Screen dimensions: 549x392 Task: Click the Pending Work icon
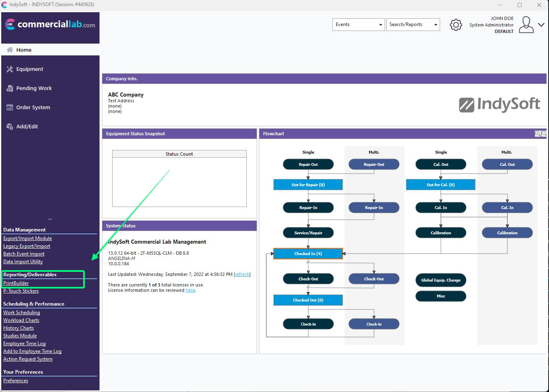10,88
